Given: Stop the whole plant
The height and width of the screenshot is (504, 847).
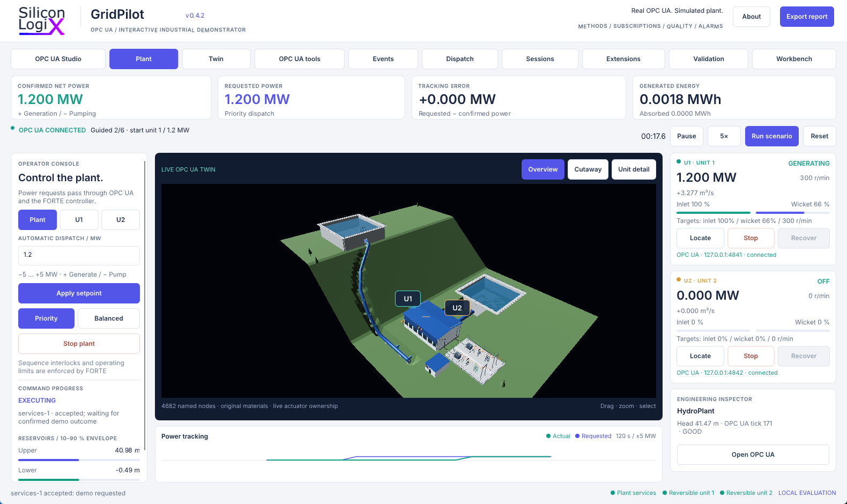Looking at the screenshot, I should (x=79, y=344).
